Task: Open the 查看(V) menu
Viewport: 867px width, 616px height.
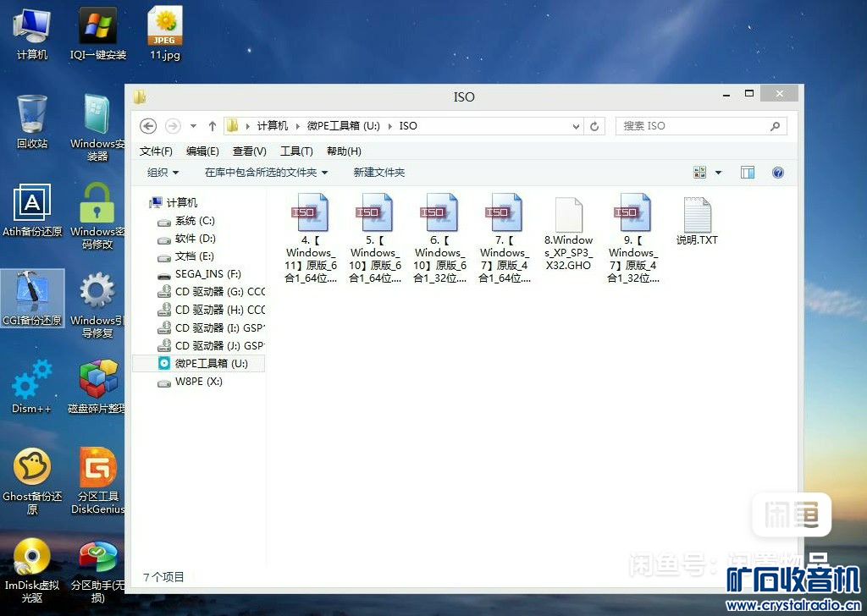Action: click(250, 151)
